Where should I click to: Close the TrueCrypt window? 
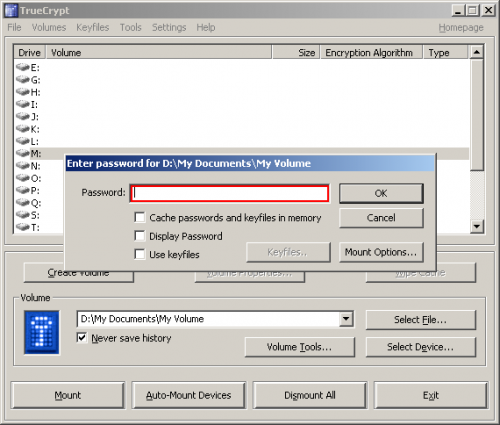(488, 11)
